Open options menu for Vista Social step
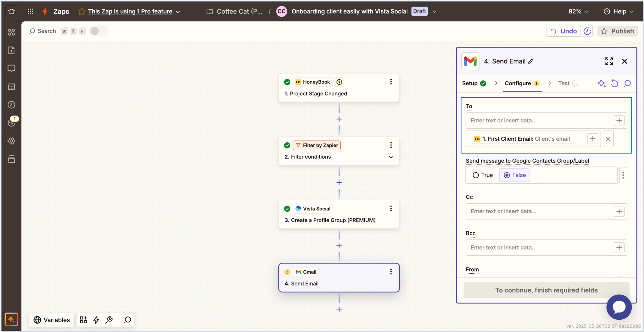Viewport: 644px width, 332px height. tap(391, 209)
